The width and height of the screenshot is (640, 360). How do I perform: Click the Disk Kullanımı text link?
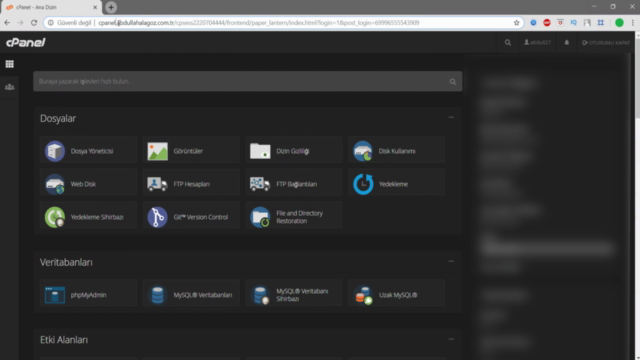tap(397, 151)
